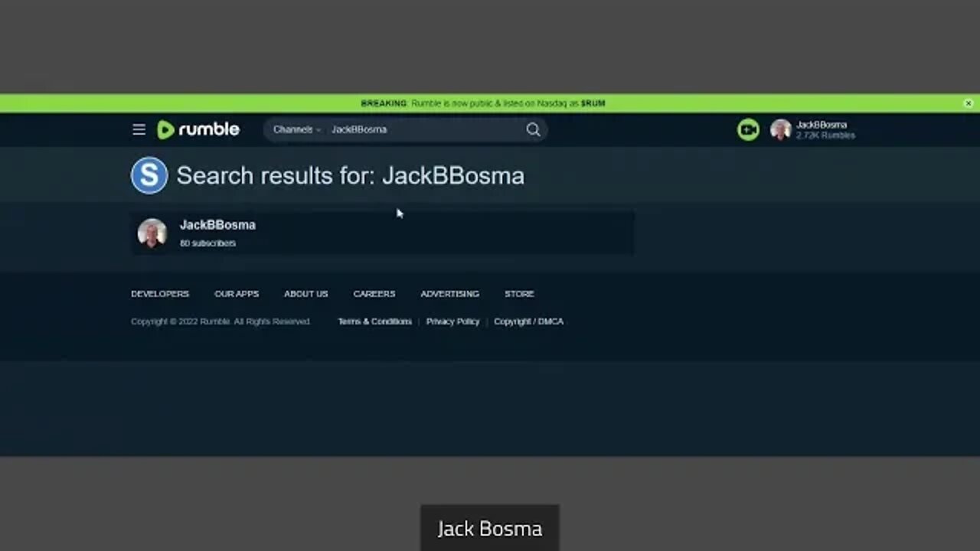
Task: Click the search magnifier icon
Action: 534,130
